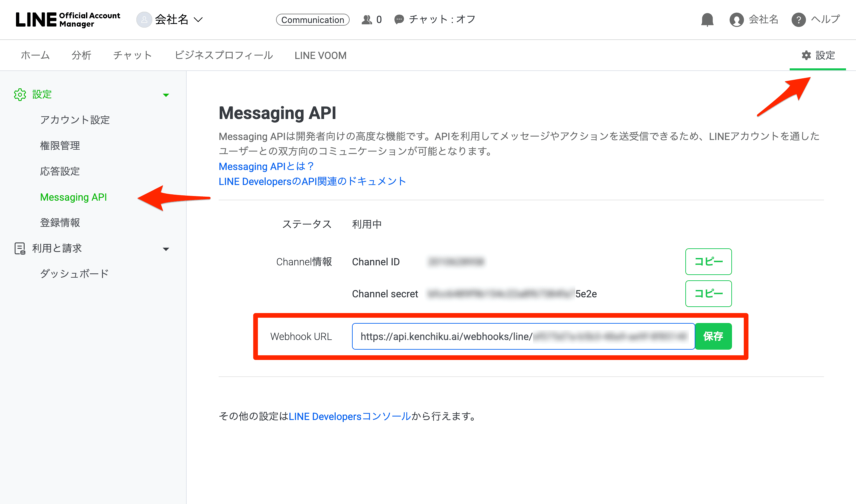Open 権限管理 in the sidebar

[x=60, y=146]
